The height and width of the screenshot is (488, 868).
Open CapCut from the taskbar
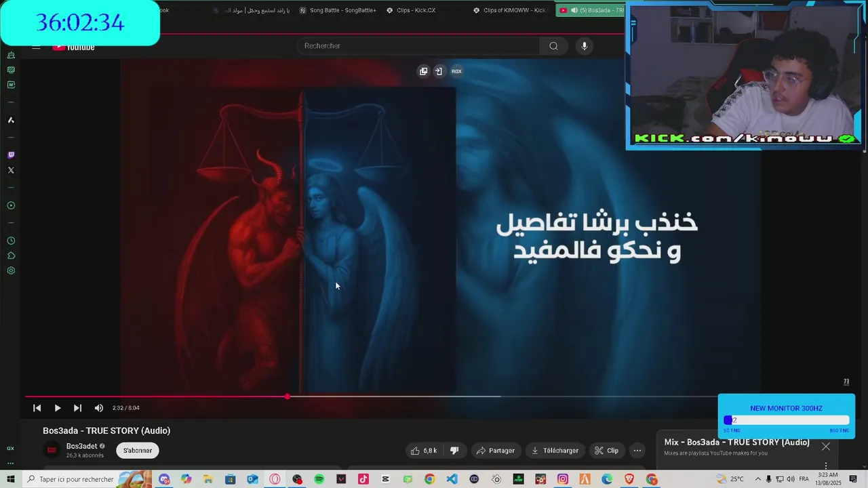tap(385, 479)
